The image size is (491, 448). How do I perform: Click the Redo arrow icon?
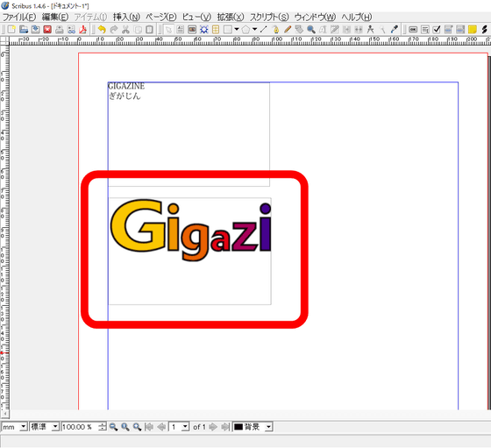[114, 30]
